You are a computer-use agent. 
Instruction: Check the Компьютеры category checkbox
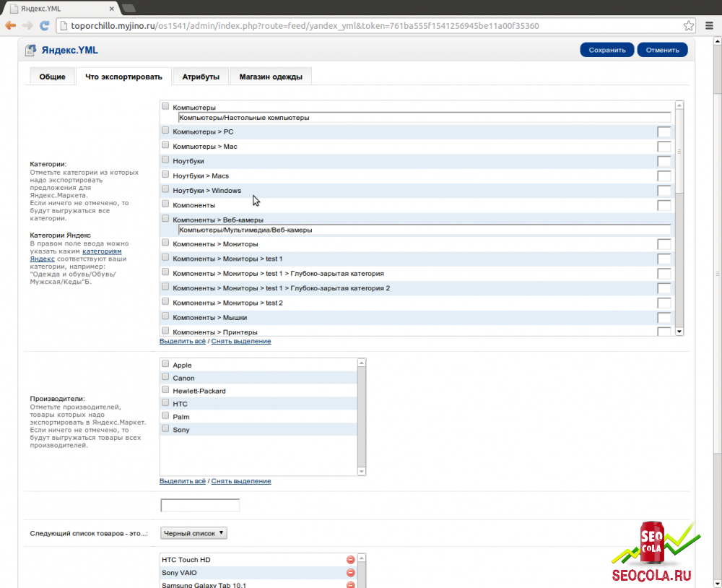click(x=165, y=106)
